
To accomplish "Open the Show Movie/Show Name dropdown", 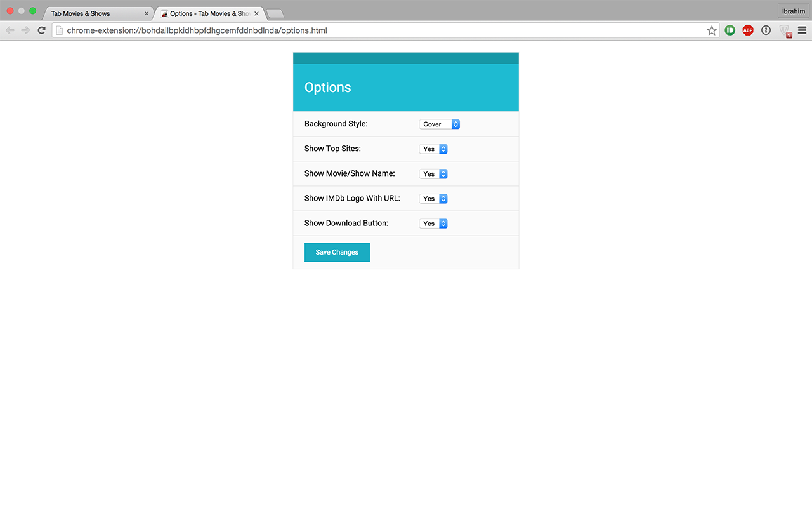I will point(433,174).
